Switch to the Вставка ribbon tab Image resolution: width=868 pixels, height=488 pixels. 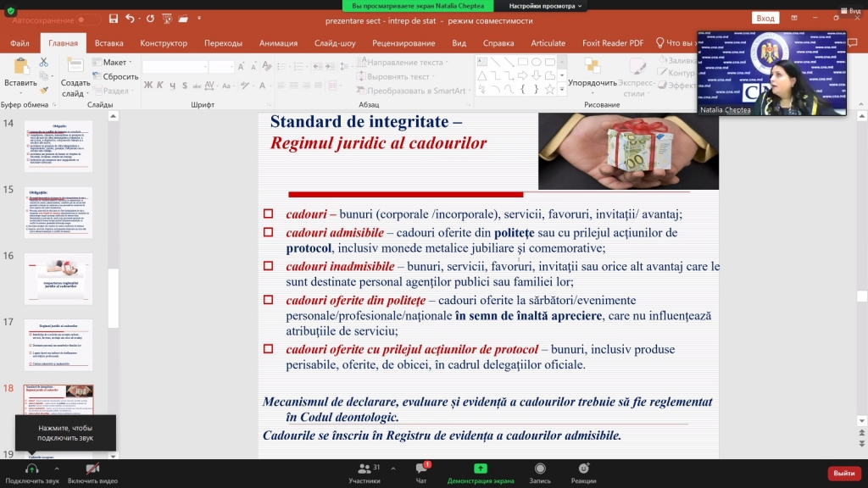[108, 43]
